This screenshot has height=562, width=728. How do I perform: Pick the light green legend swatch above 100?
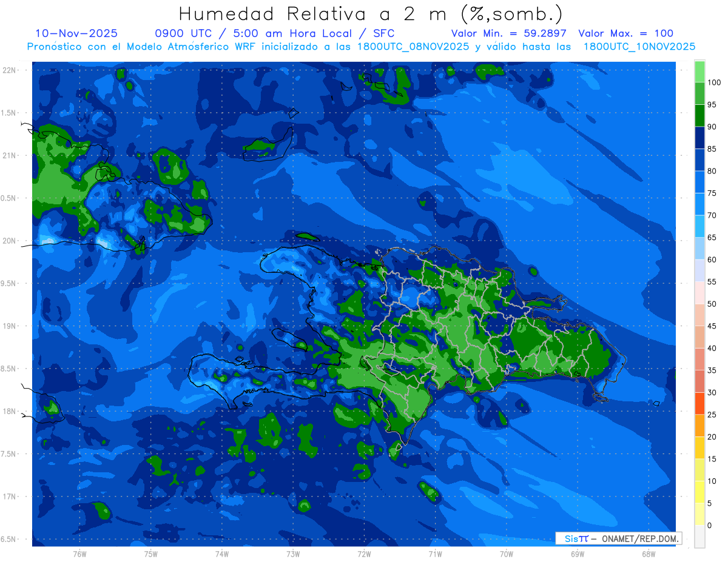pos(699,72)
